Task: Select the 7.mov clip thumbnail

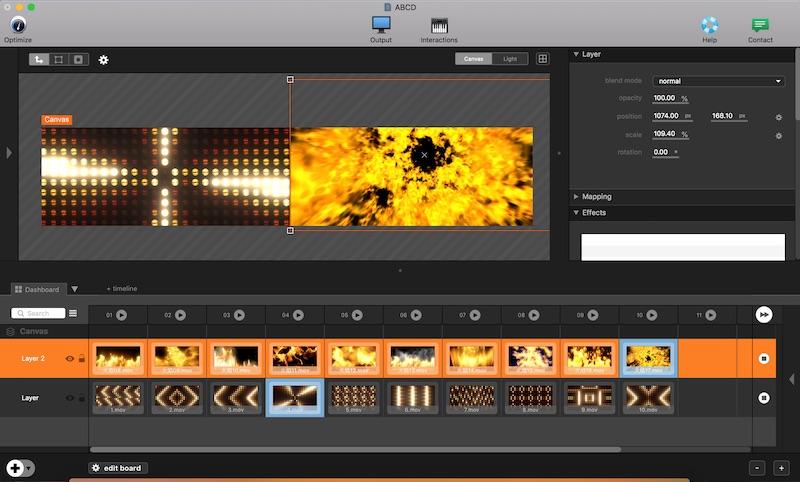Action: click(x=471, y=398)
